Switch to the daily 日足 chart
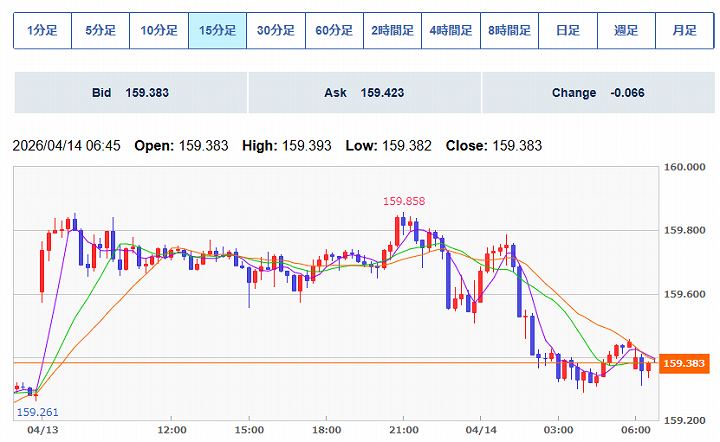 [x=567, y=30]
